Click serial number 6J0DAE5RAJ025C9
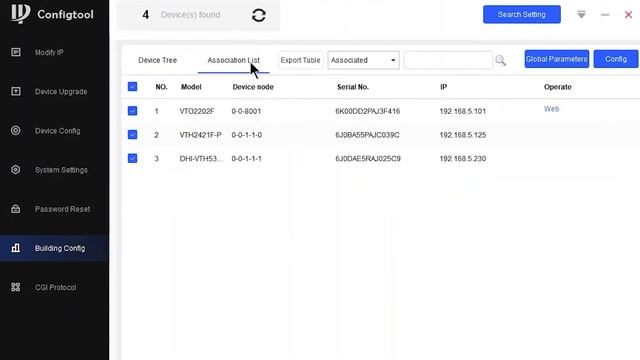Viewport: 640px width, 360px height. click(368, 158)
